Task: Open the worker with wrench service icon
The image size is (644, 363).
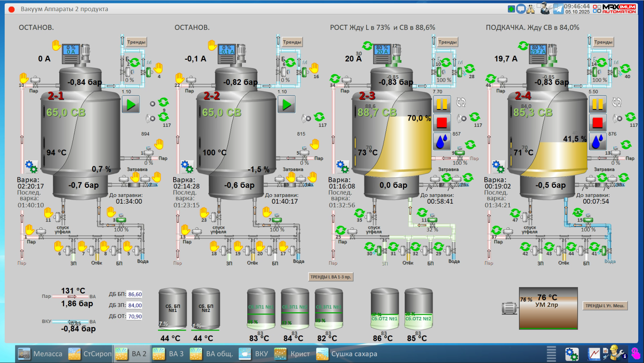Action: point(615,353)
